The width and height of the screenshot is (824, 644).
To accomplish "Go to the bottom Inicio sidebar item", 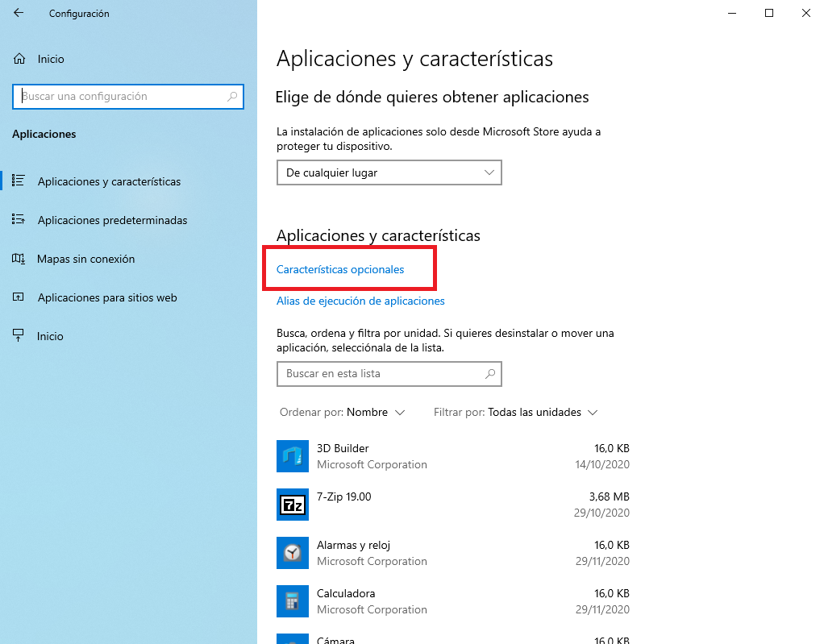I will tap(50, 336).
